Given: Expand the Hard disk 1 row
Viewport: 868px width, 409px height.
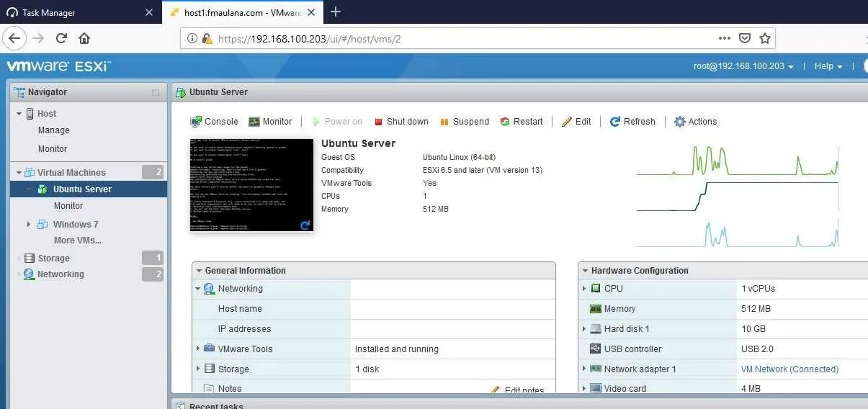Looking at the screenshot, I should (x=584, y=329).
